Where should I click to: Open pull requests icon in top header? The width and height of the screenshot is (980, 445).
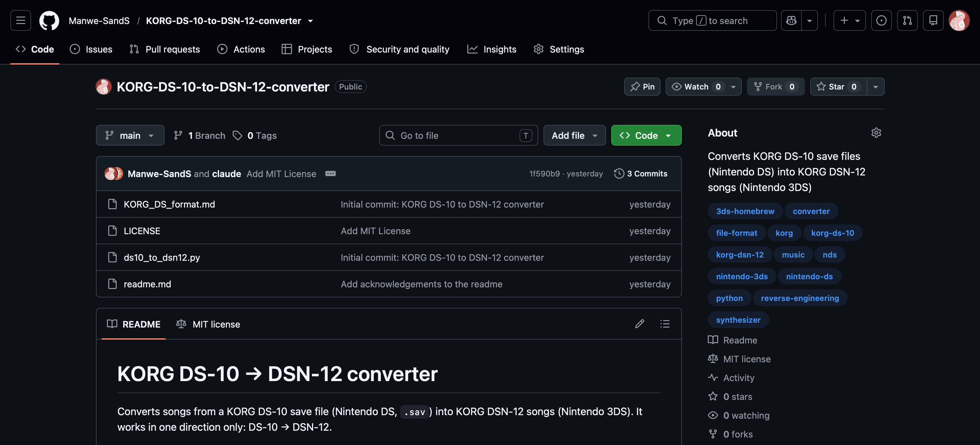pyautogui.click(x=907, y=20)
